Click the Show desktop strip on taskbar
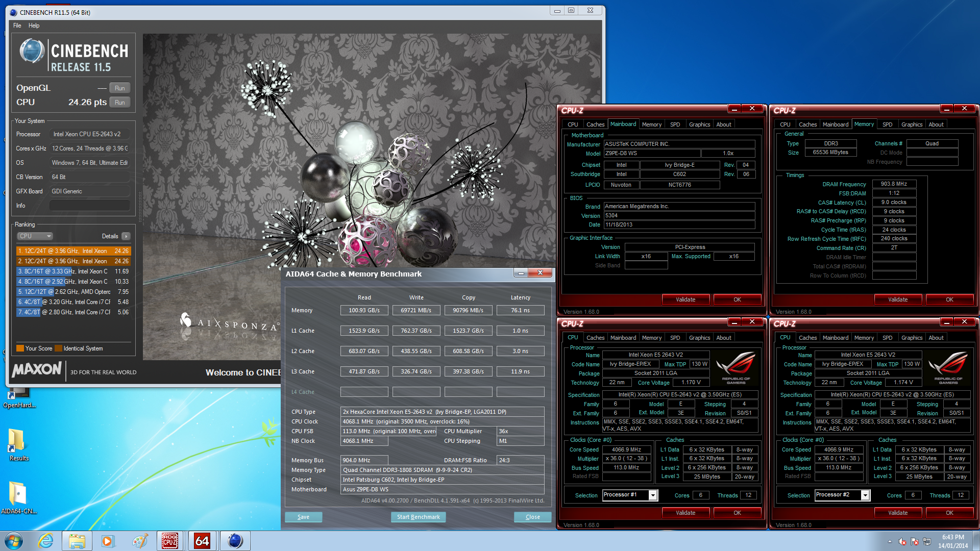Screen dimensions: 980x551 tap(976, 541)
